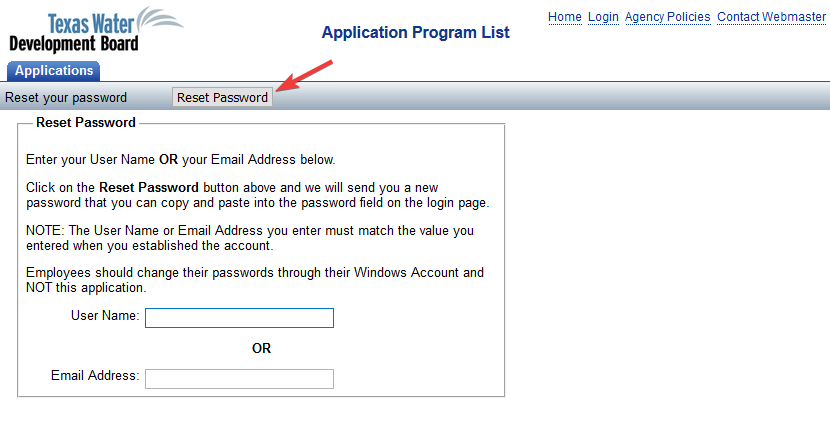Click the Email Address label
The height and width of the screenshot is (427, 830).
pos(95,376)
